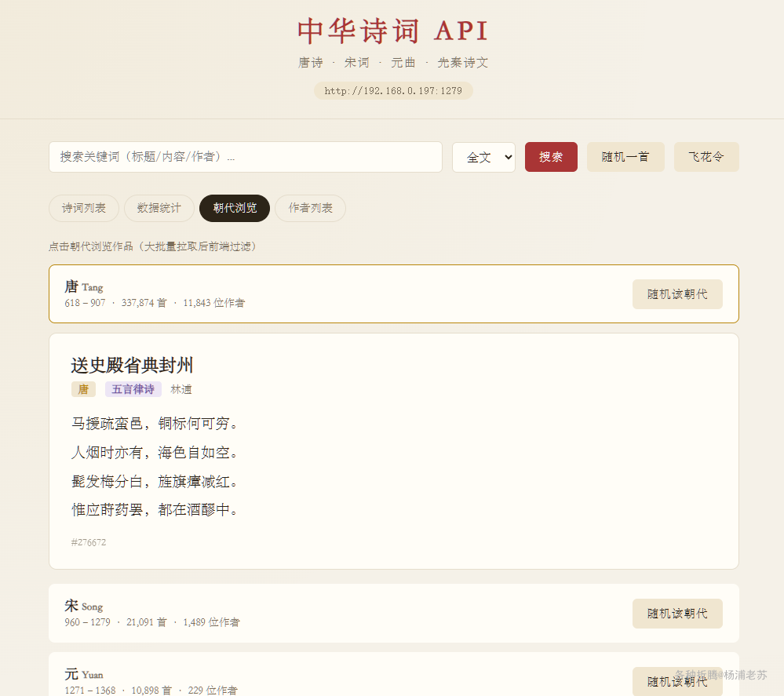Click the line 人烟时亦有，海色自如空。

[x=155, y=453]
